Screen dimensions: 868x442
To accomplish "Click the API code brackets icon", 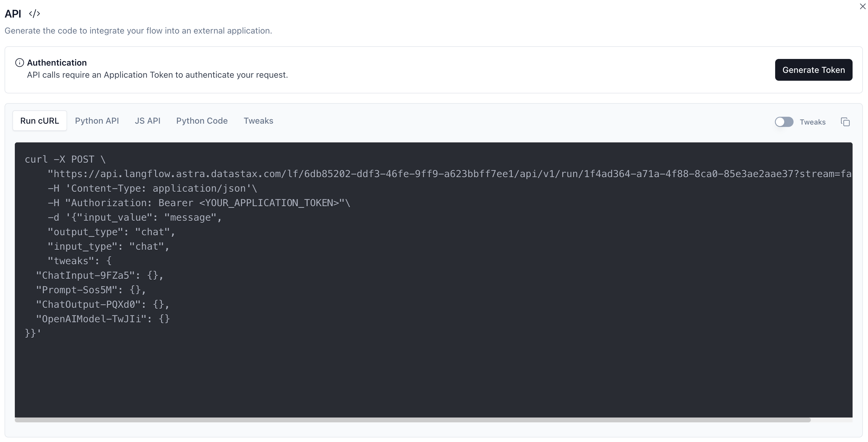I will click(34, 14).
